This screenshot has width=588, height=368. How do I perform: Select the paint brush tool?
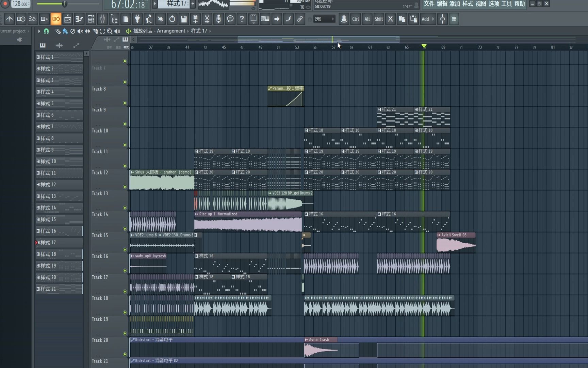tap(65, 31)
